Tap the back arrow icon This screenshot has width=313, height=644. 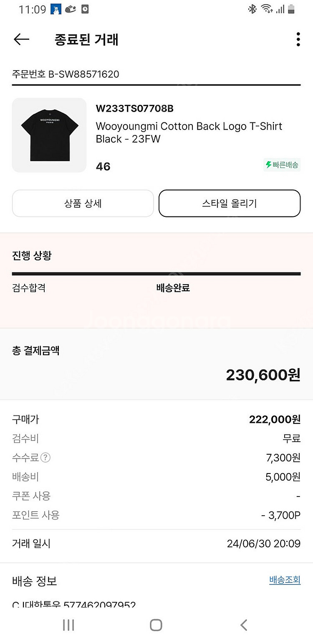[x=21, y=39]
